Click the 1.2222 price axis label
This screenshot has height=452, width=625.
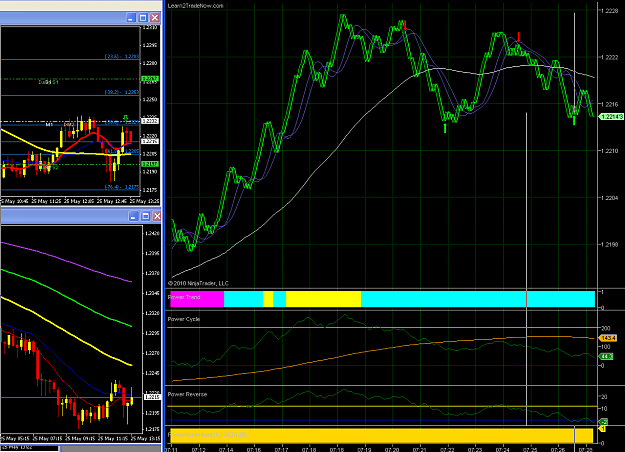click(609, 57)
